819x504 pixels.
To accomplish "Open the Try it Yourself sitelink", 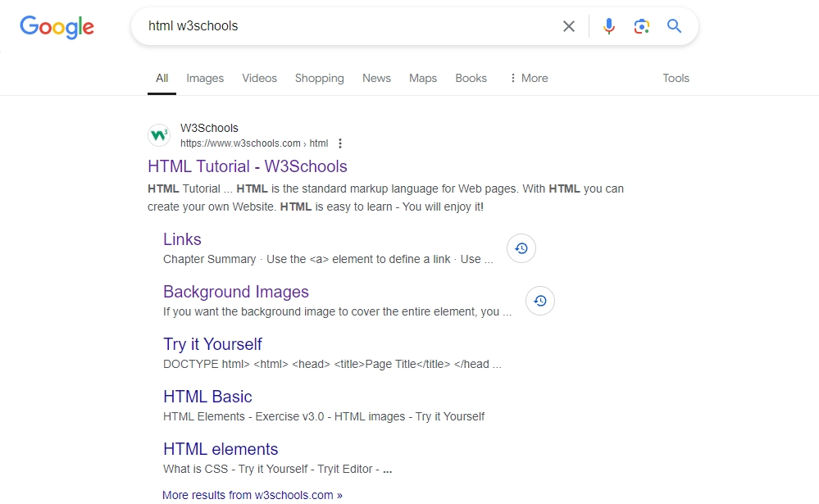I will click(x=212, y=344).
